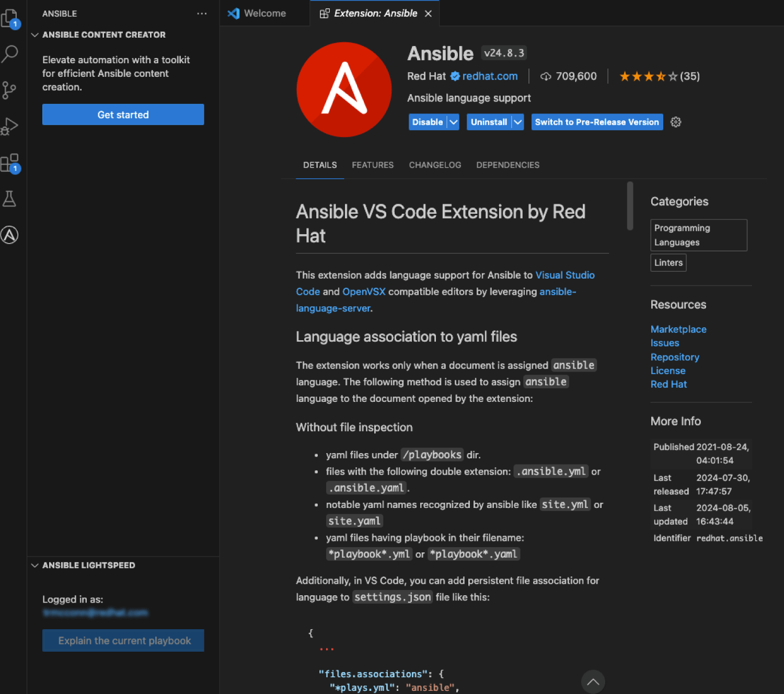This screenshot has width=784, height=694.
Task: Open the Run and Debug view
Action: (10, 126)
